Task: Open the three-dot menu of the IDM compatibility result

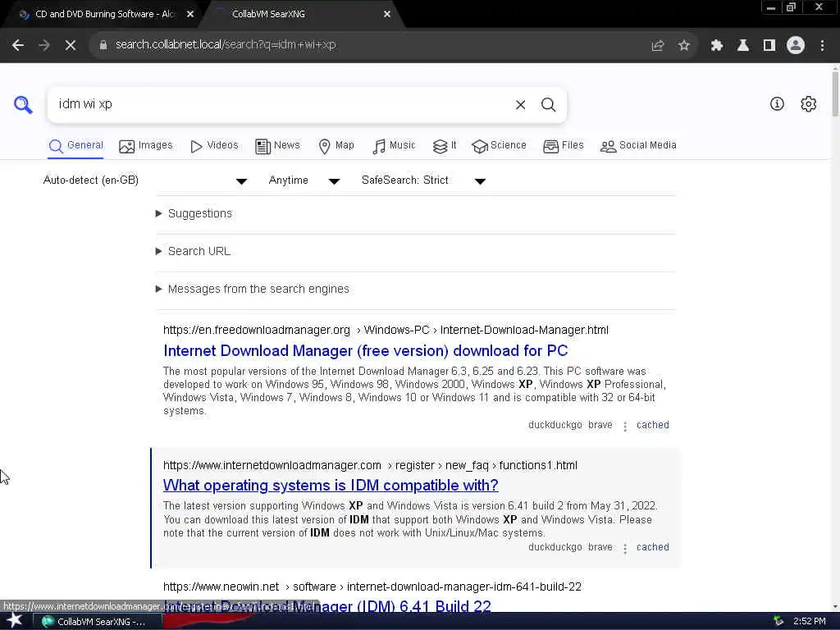Action: click(624, 549)
